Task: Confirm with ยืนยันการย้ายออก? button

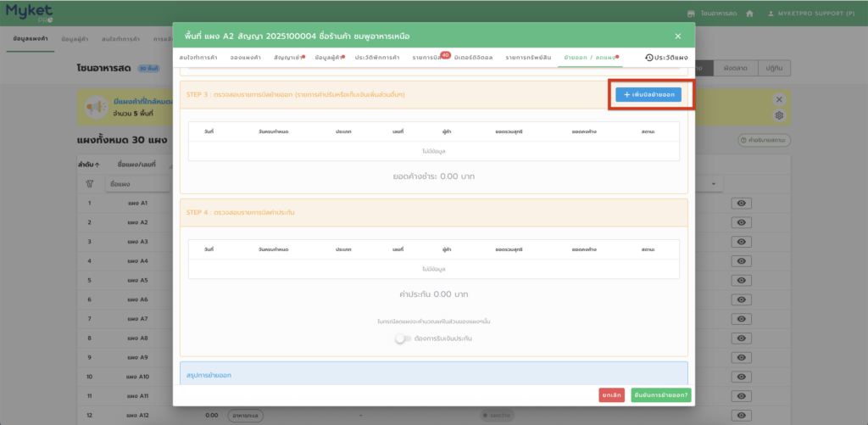Action: click(661, 395)
